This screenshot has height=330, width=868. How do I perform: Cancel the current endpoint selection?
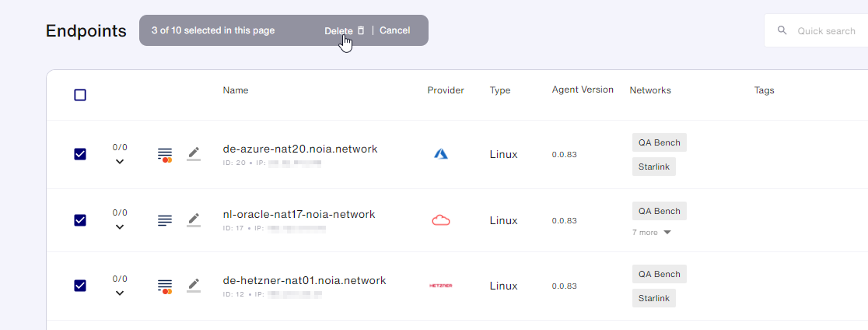[x=394, y=30]
